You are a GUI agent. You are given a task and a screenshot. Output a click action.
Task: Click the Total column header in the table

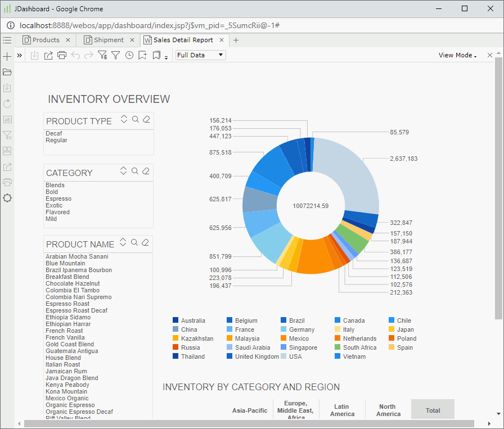tap(433, 410)
